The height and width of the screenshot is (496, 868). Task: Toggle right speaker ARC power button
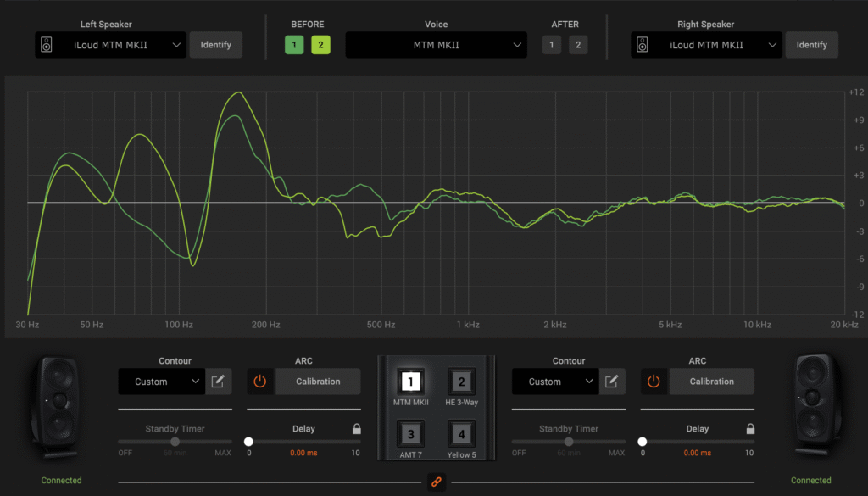(654, 382)
